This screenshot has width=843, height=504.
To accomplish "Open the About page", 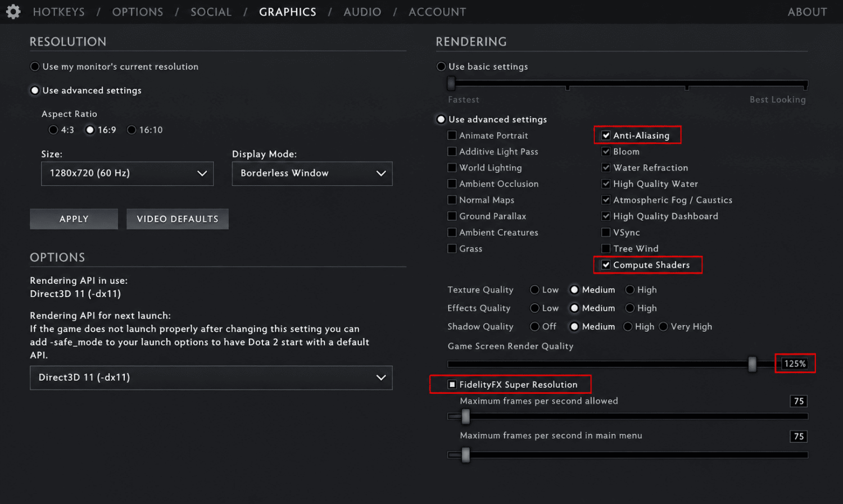I will click(807, 12).
